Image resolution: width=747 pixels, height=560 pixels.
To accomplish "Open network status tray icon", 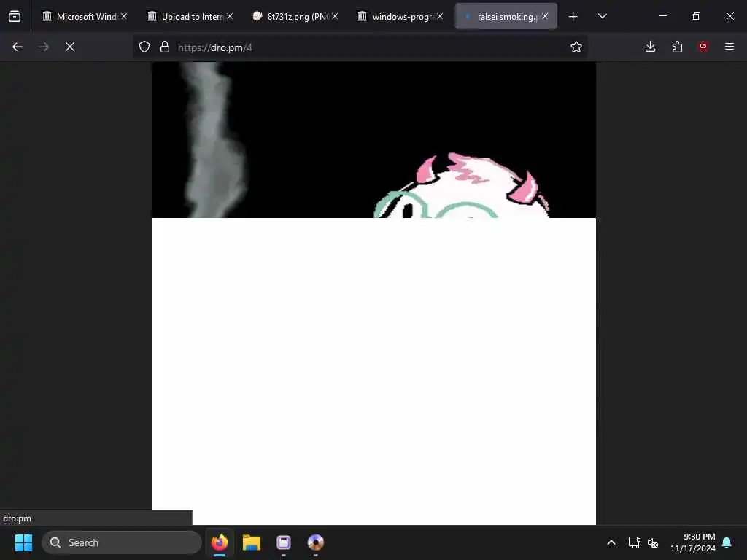I will (634, 542).
